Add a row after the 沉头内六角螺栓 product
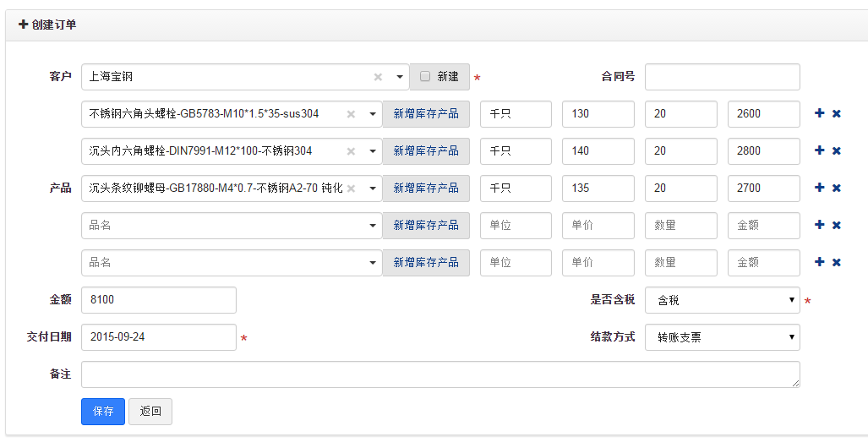Viewport: 868px width, 448px height. click(x=819, y=150)
